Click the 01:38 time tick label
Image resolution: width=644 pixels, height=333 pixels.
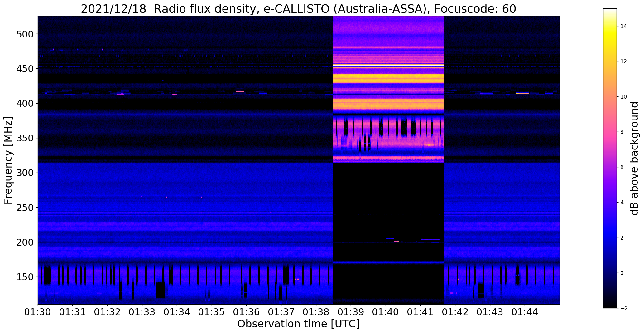click(x=316, y=312)
